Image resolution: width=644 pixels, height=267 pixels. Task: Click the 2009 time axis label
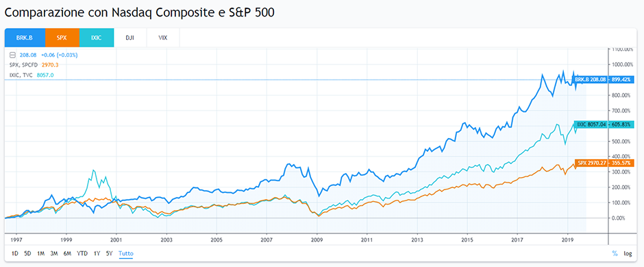pyautogui.click(x=317, y=239)
